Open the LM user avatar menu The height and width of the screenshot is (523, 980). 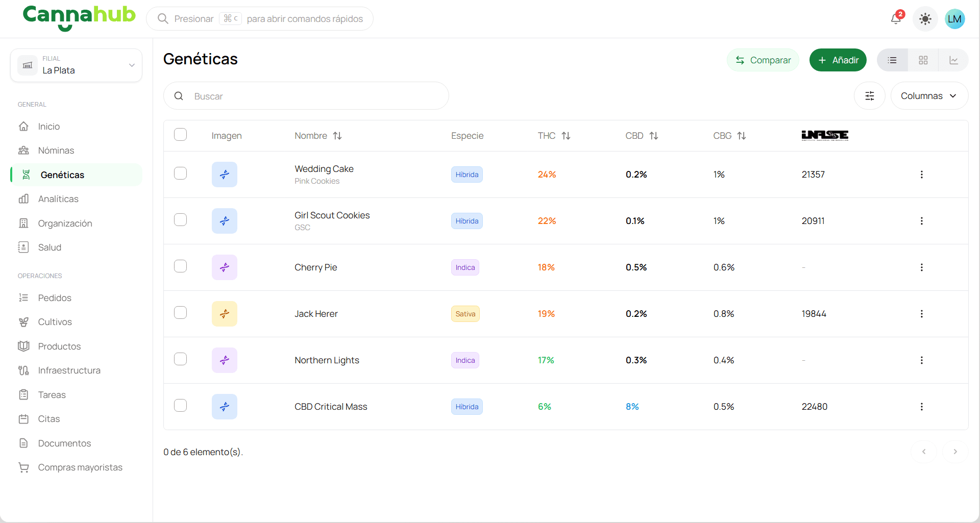click(x=954, y=19)
